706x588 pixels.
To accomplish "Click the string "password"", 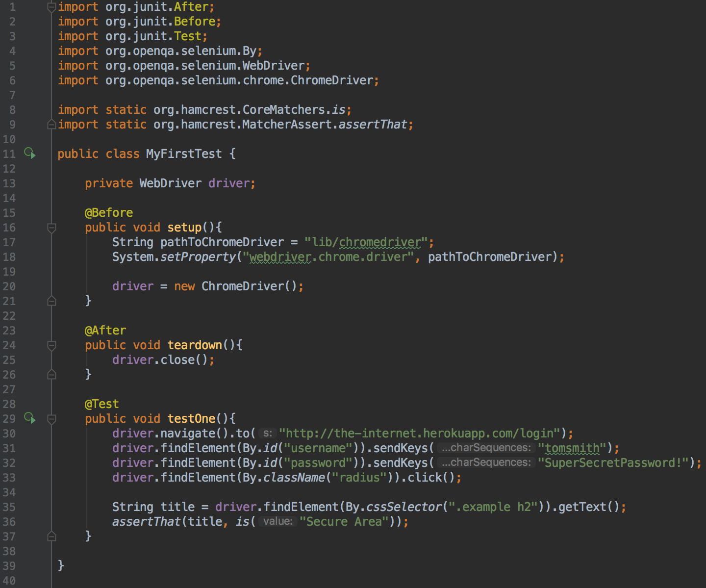I will tap(318, 463).
